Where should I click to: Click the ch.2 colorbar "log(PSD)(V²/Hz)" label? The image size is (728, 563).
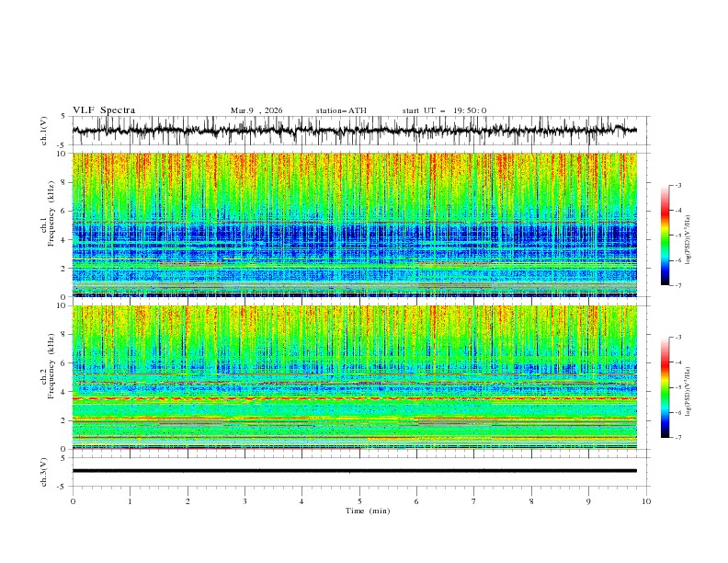pyautogui.click(x=688, y=392)
